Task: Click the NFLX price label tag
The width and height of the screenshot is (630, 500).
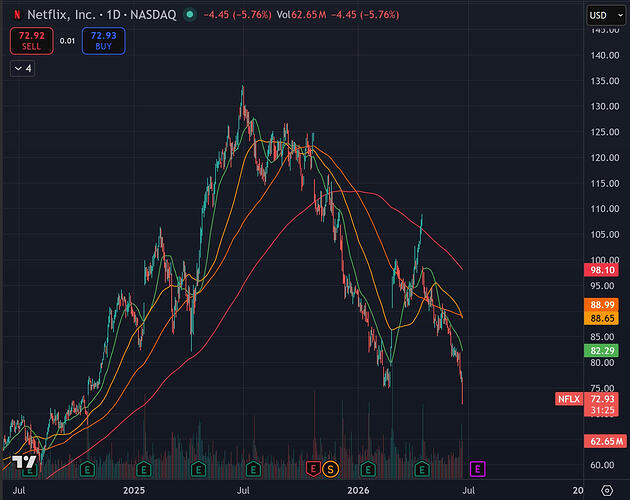Action: pyautogui.click(x=569, y=399)
